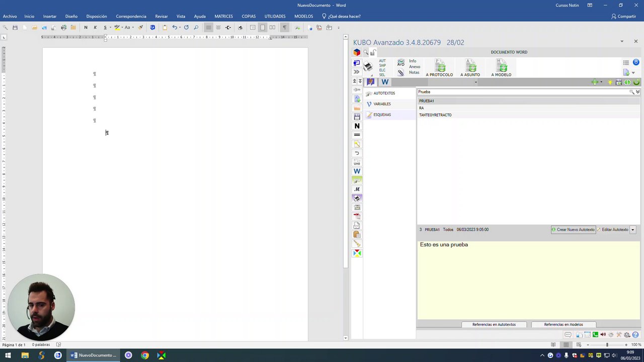Click the A ASUNTO button
This screenshot has height=362, width=644.
coord(470,68)
